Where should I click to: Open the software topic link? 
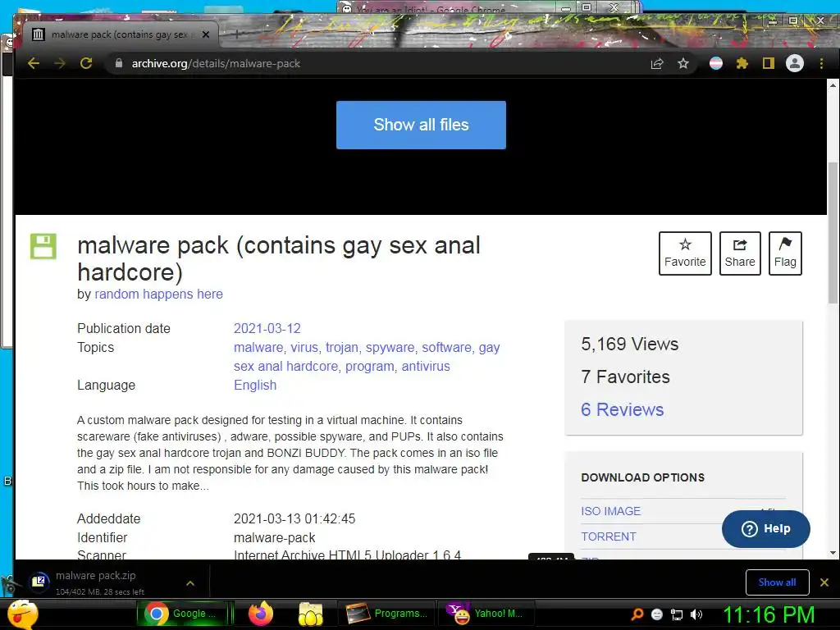446,348
